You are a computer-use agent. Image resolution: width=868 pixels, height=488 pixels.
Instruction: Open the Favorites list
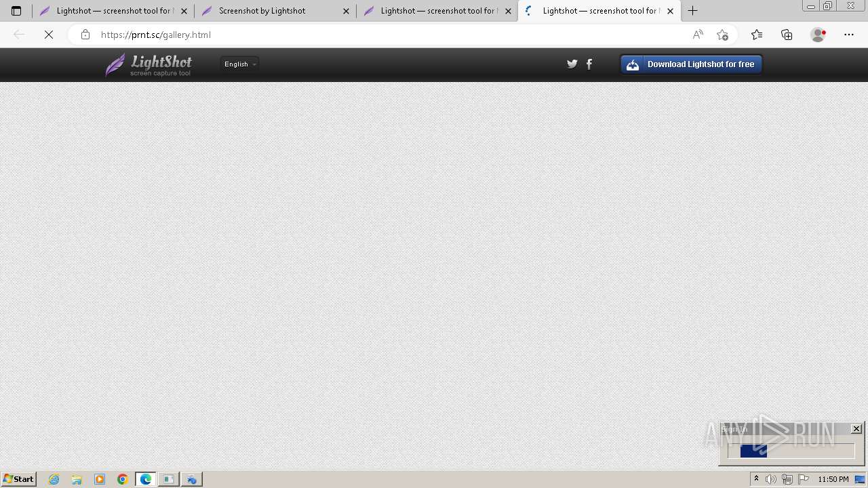(757, 35)
